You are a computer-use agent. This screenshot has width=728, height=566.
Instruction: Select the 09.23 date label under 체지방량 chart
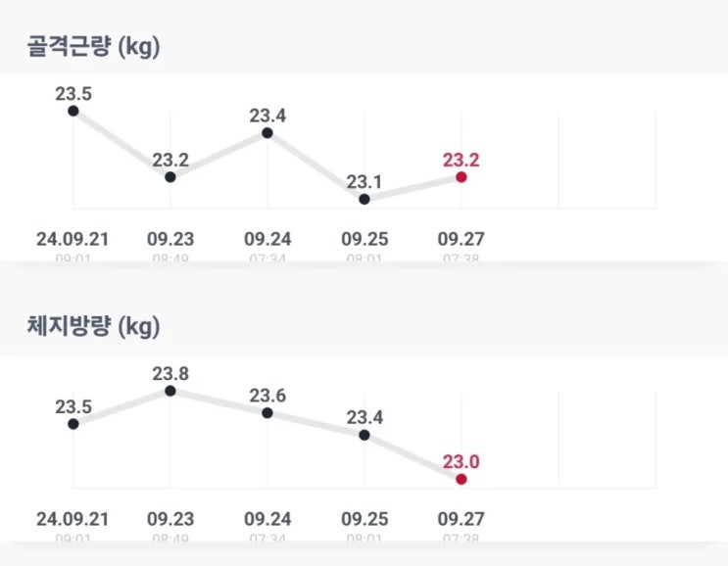tap(170, 518)
